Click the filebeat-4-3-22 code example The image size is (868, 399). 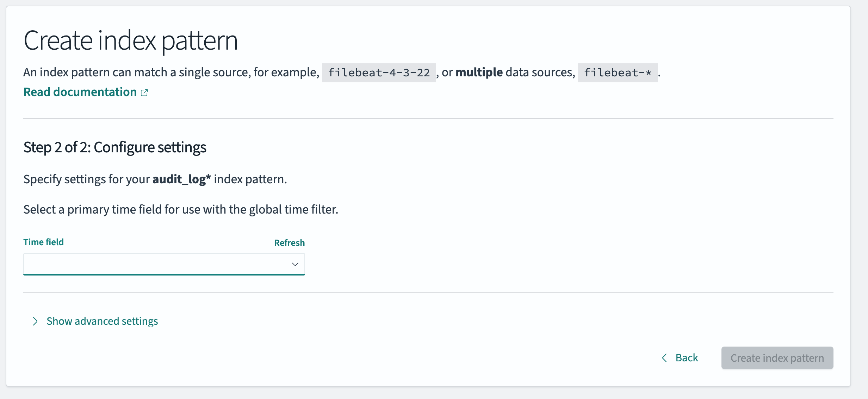[379, 73]
